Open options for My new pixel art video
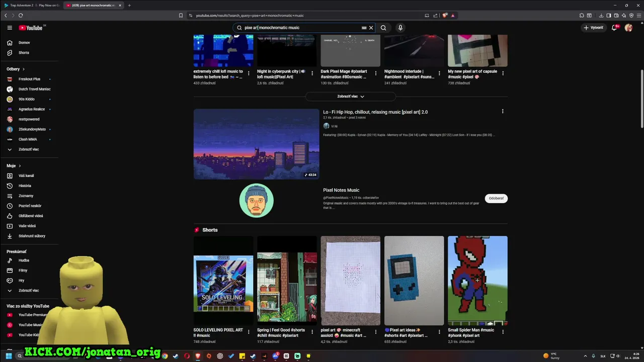644x362 pixels. (503, 73)
